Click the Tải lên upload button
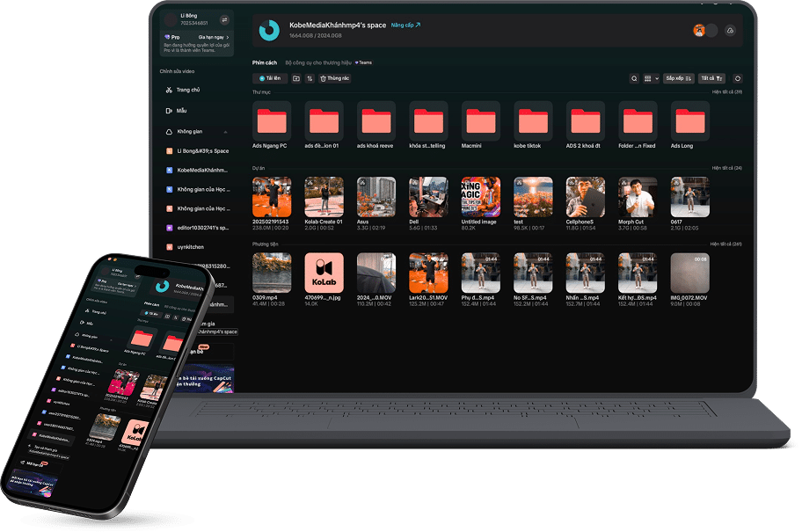The width and height of the screenshot is (802, 532). tap(270, 78)
